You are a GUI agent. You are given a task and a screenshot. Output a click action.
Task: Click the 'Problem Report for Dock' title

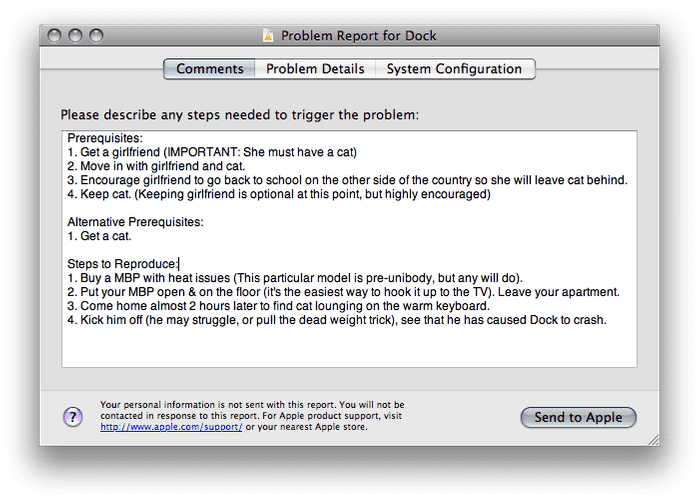(358, 36)
